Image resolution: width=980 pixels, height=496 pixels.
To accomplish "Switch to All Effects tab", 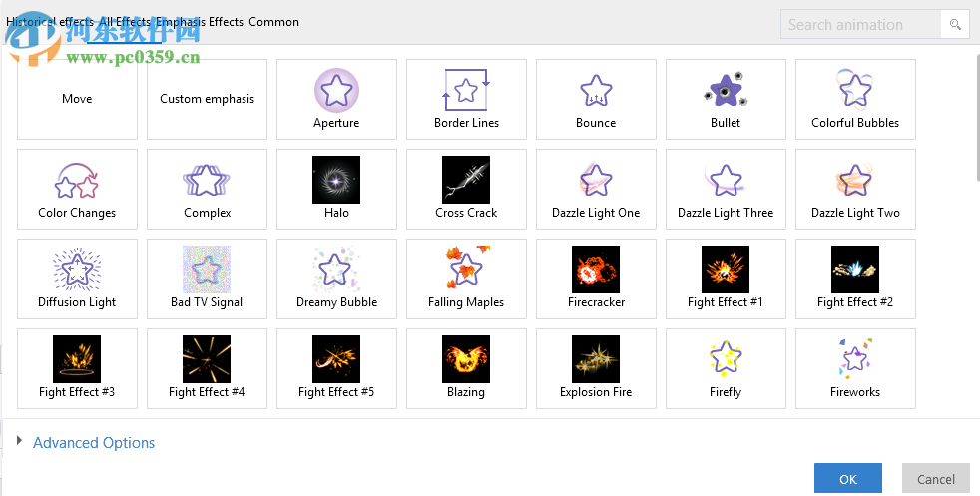I will [x=125, y=22].
